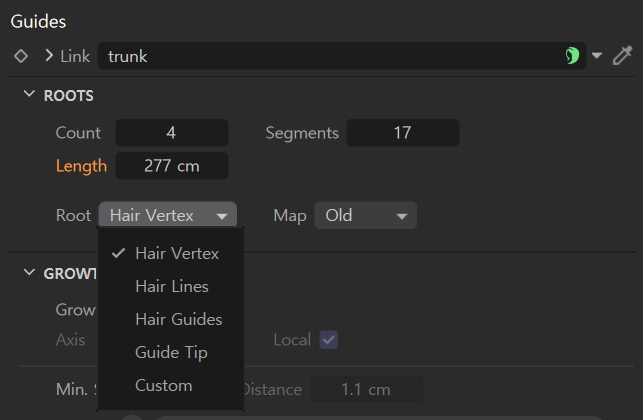Click the Link field containing trunk
This screenshot has height=420, width=643.
(x=330, y=56)
